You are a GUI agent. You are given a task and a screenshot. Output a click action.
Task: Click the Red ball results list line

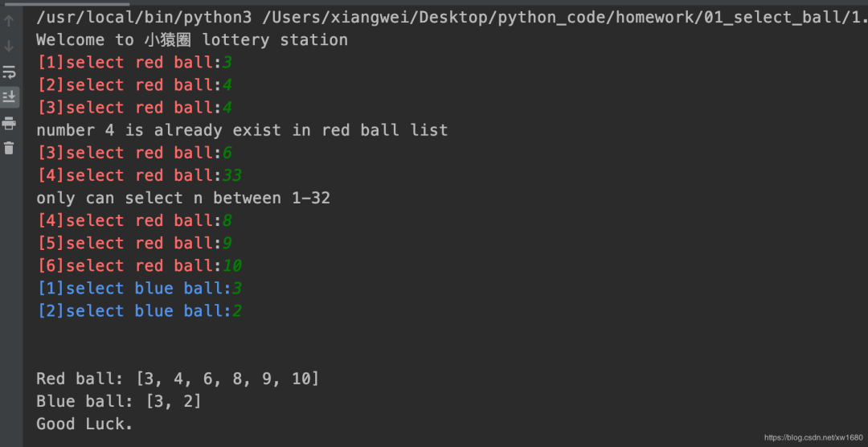click(178, 379)
